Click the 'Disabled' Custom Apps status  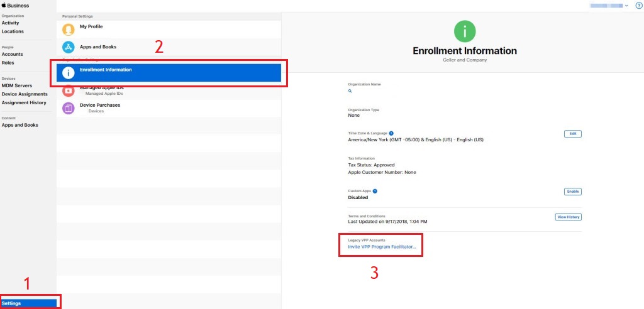pos(358,197)
